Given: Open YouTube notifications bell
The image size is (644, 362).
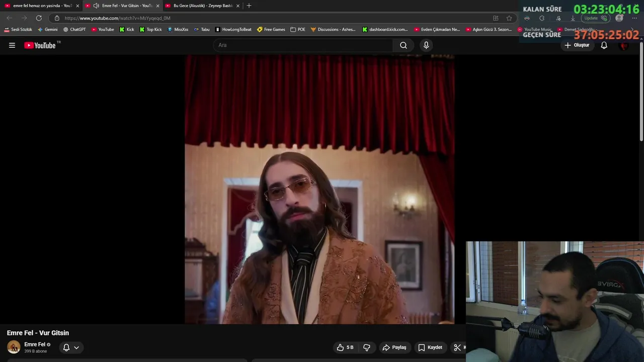Looking at the screenshot, I should point(604,45).
